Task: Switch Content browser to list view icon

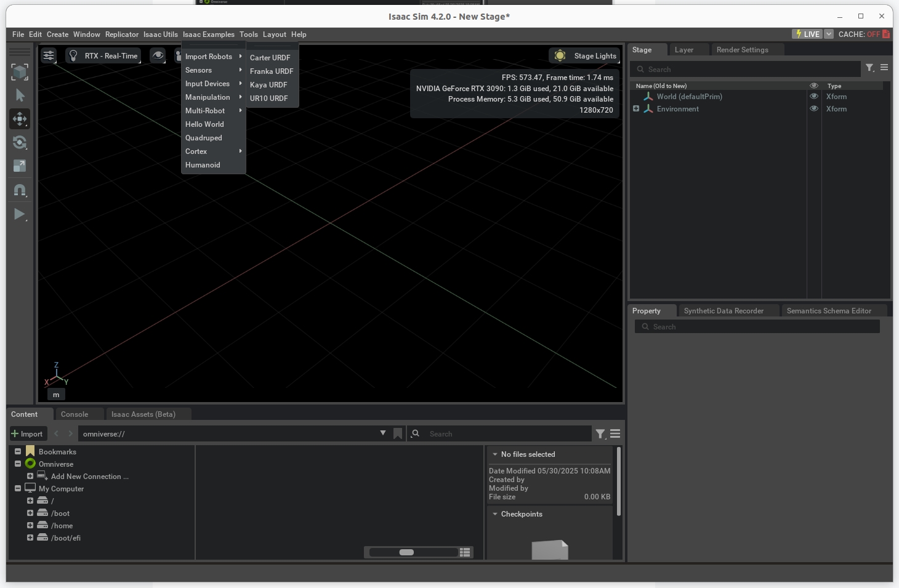Action: (465, 552)
